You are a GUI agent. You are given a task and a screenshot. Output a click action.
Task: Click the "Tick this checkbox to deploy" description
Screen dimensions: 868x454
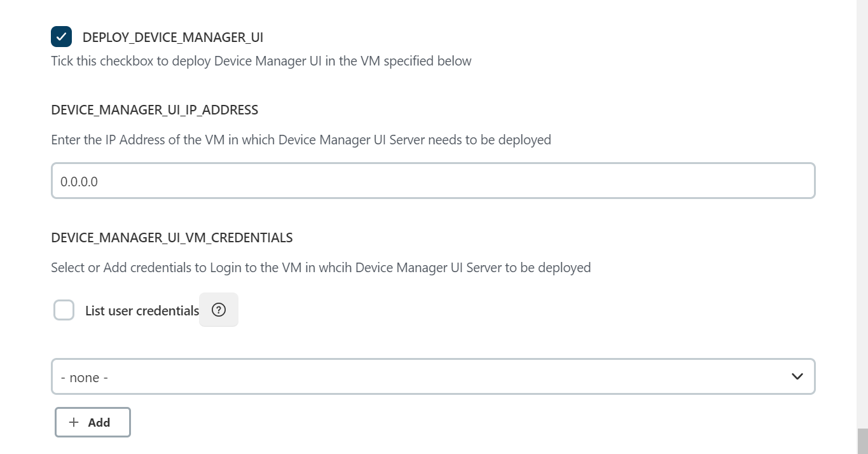click(x=261, y=61)
